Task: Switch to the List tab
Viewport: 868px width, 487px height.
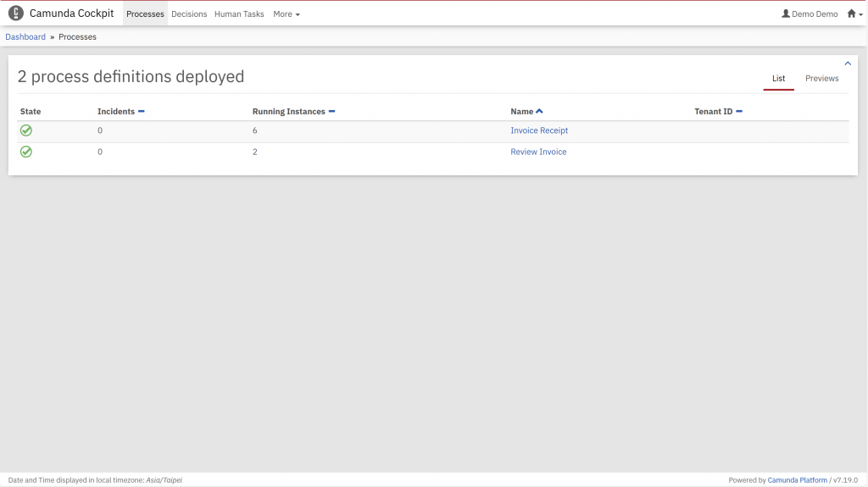Action: pos(778,78)
